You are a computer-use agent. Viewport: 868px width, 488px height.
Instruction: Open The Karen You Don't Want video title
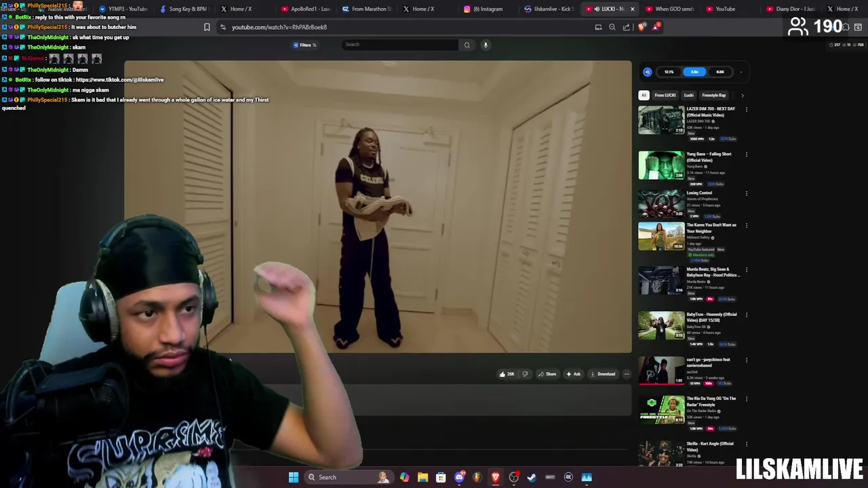click(x=711, y=228)
